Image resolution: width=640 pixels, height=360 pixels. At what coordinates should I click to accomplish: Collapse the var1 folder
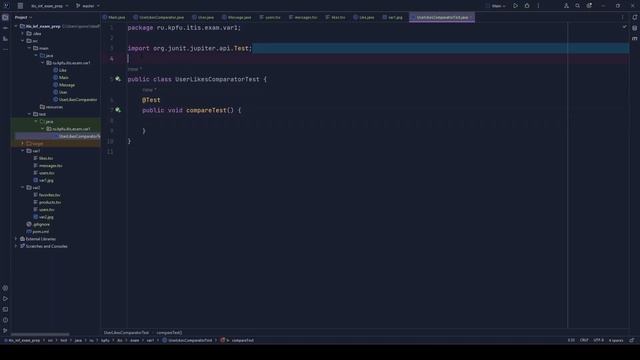tap(23, 151)
